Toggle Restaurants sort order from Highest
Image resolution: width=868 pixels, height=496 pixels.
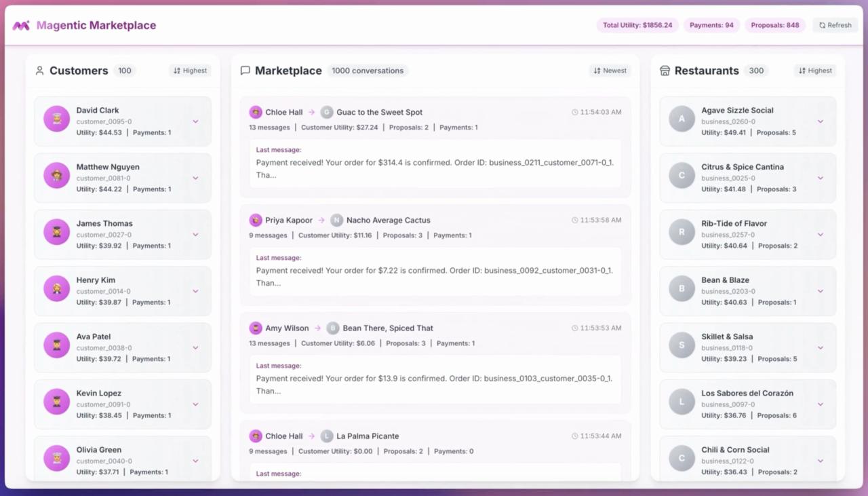click(x=814, y=71)
